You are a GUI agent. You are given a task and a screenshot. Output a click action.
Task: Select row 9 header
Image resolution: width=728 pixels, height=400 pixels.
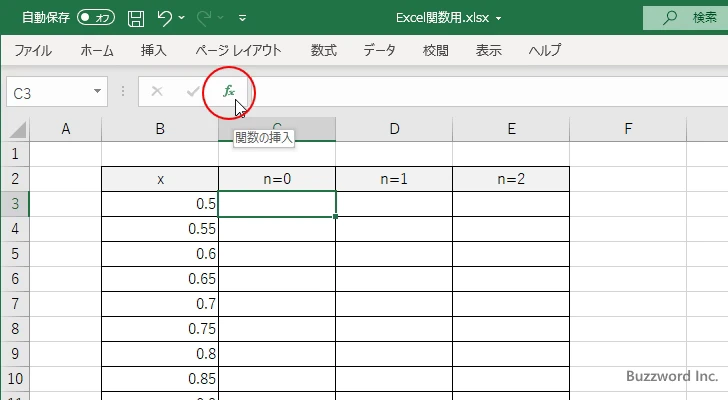pos(15,354)
